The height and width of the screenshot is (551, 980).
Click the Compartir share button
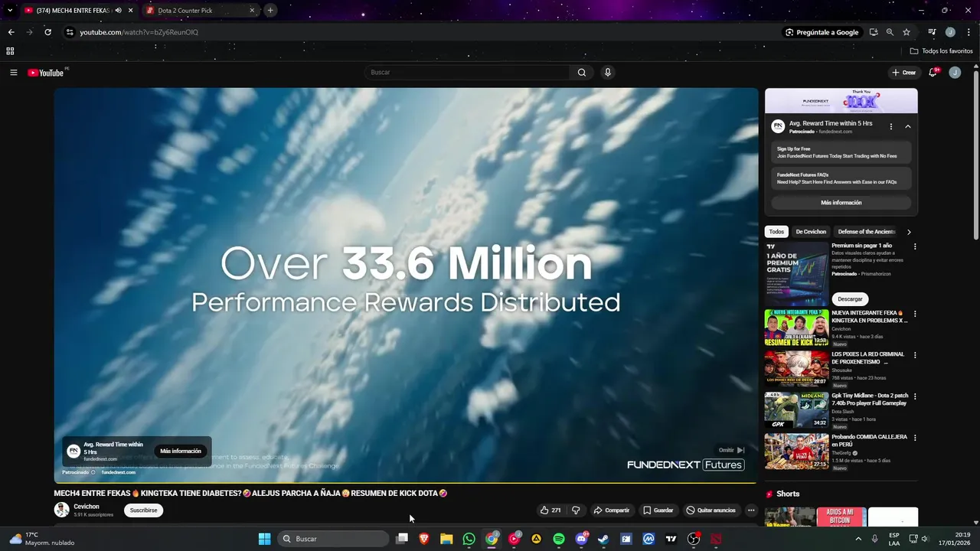click(x=611, y=510)
